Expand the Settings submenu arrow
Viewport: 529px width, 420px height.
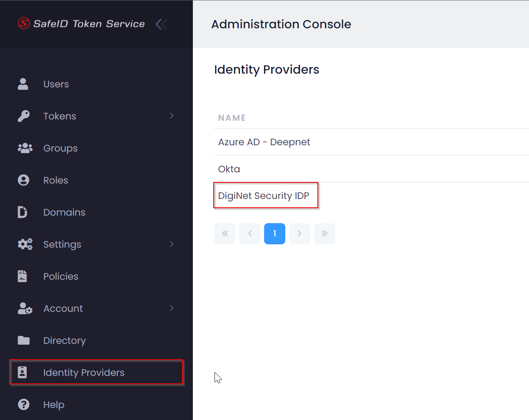(172, 244)
